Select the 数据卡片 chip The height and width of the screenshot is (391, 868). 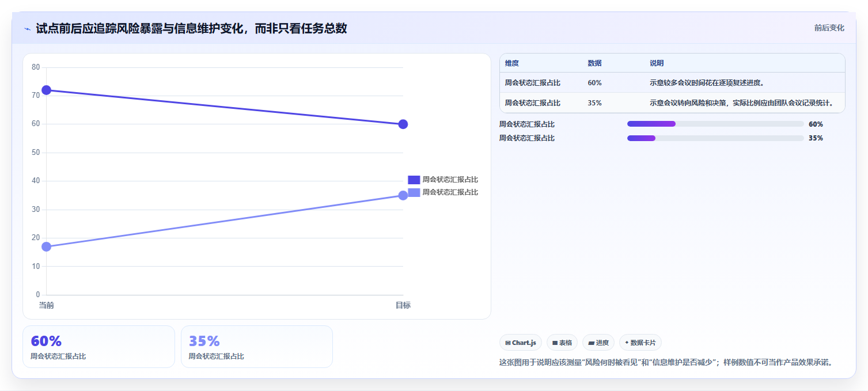(x=640, y=343)
